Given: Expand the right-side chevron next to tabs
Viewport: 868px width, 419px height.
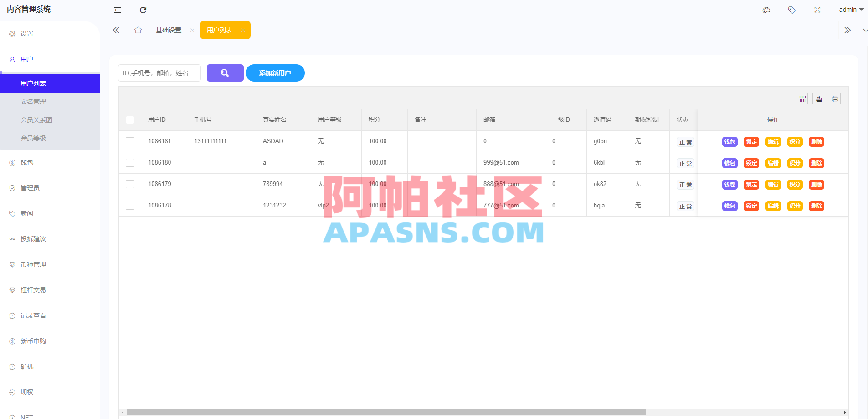Looking at the screenshot, I should 847,30.
